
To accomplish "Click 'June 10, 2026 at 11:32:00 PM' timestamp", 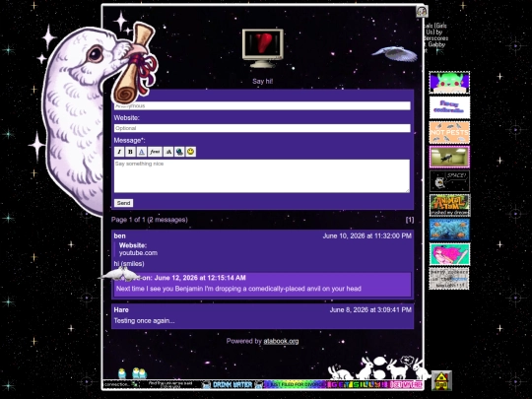I will point(367,235).
